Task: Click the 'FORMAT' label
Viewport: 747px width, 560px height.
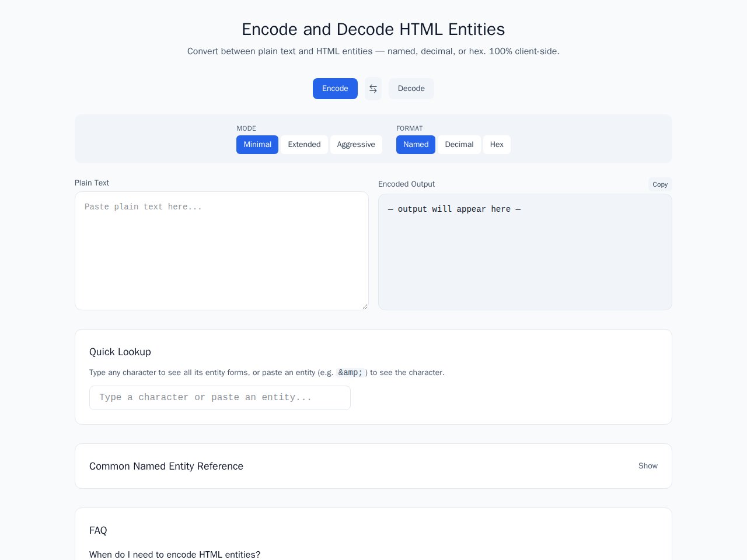Action: pyautogui.click(x=410, y=128)
